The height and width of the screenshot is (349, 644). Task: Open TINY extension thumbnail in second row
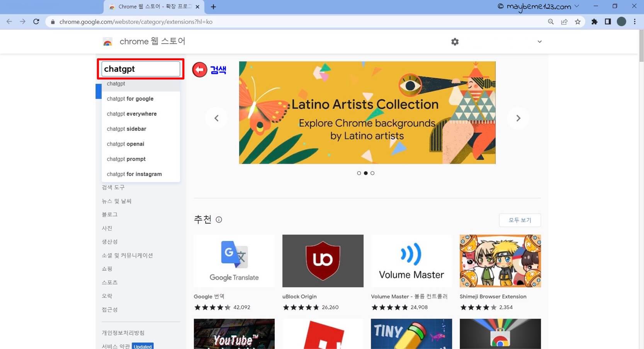[411, 334]
